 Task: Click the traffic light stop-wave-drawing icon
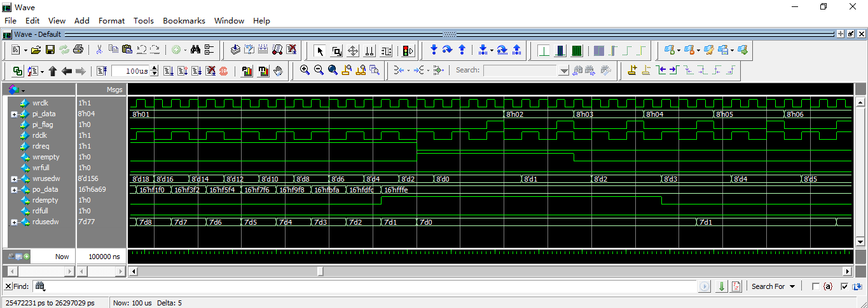[408, 51]
